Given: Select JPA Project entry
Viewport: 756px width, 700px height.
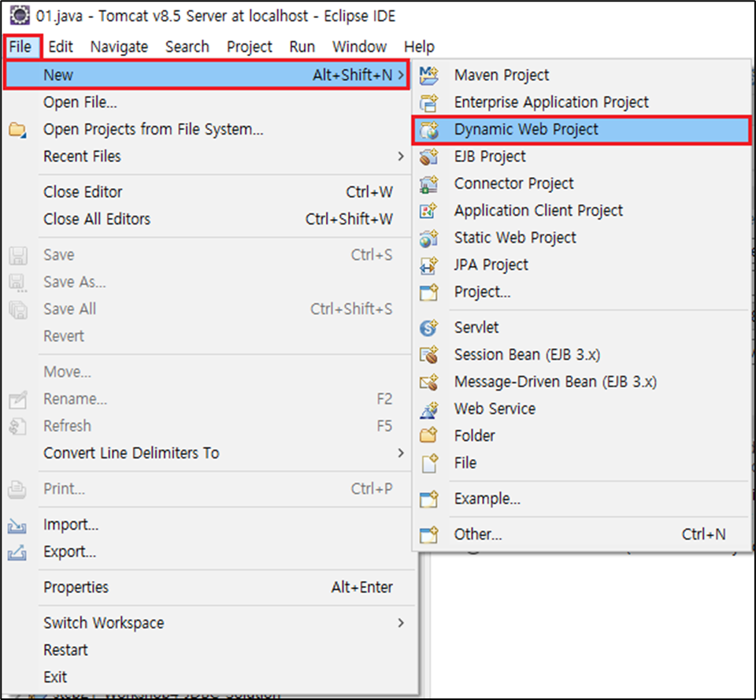Looking at the screenshot, I should pos(581,265).
